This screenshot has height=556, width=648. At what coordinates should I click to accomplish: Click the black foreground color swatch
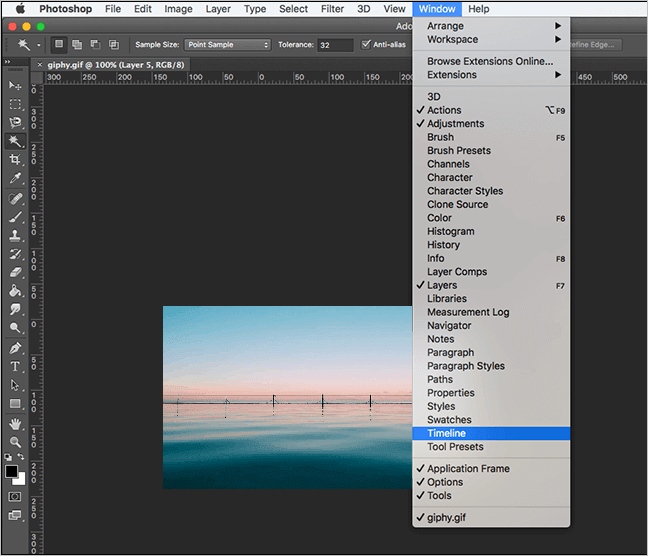click(12, 471)
